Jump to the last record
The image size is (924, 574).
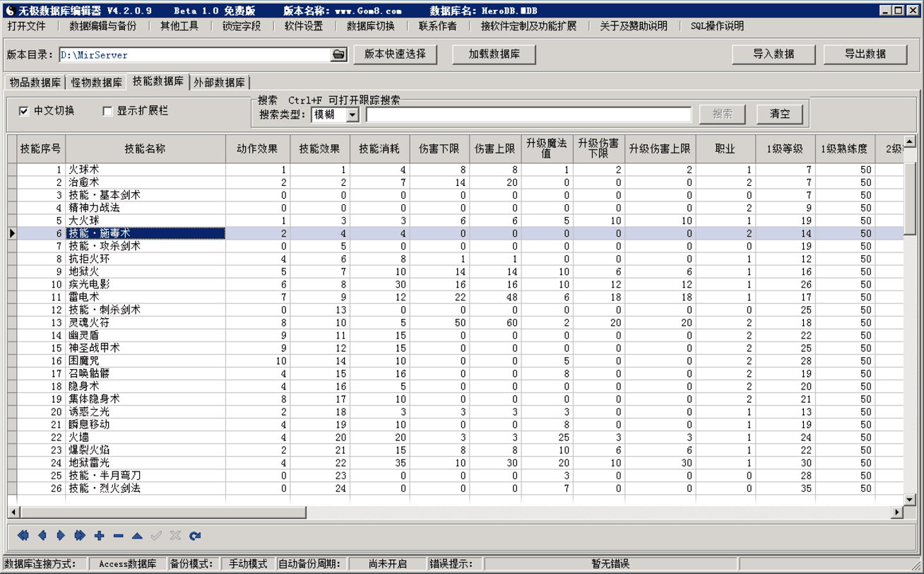79,536
